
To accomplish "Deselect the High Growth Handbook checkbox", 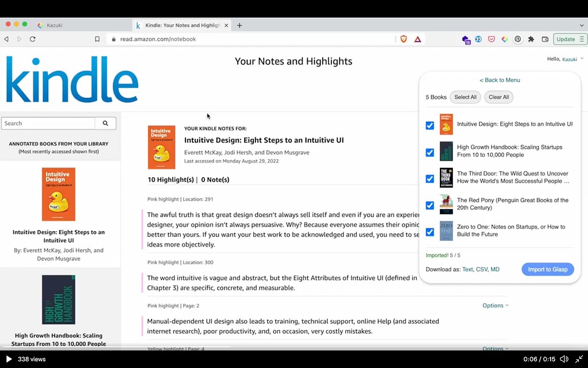I will coord(430,152).
